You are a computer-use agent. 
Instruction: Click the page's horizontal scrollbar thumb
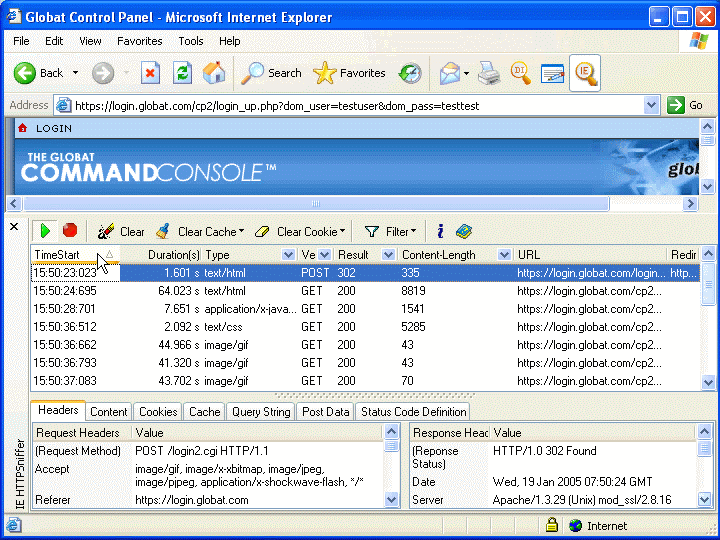(x=315, y=203)
